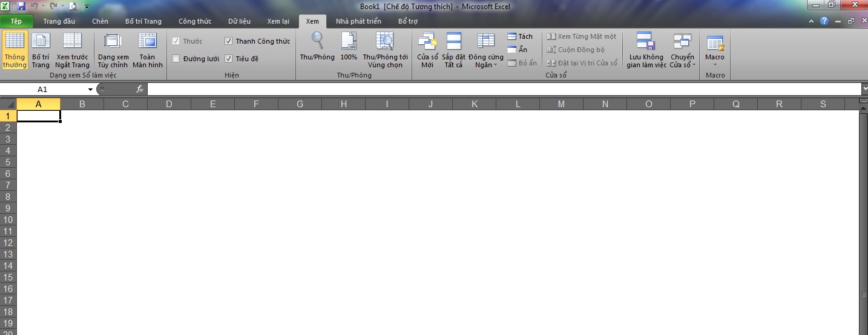The width and height of the screenshot is (868, 335).
Task: Click Cuộn Đồng bộ synchronous scrolling
Action: click(575, 50)
